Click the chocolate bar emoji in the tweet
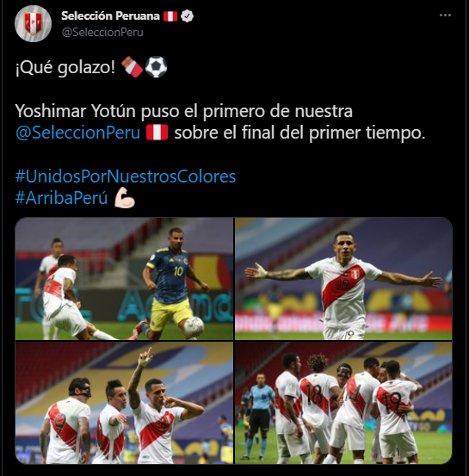469x476 pixels. pyautogui.click(x=132, y=67)
